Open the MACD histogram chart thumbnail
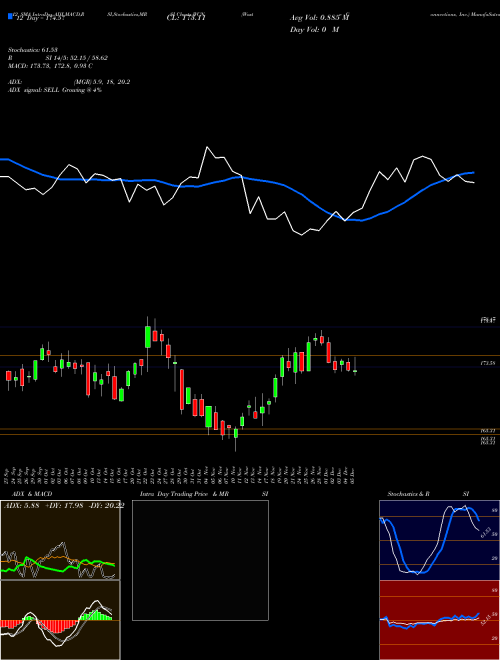This screenshot has height=660, width=500. click(x=60, y=620)
